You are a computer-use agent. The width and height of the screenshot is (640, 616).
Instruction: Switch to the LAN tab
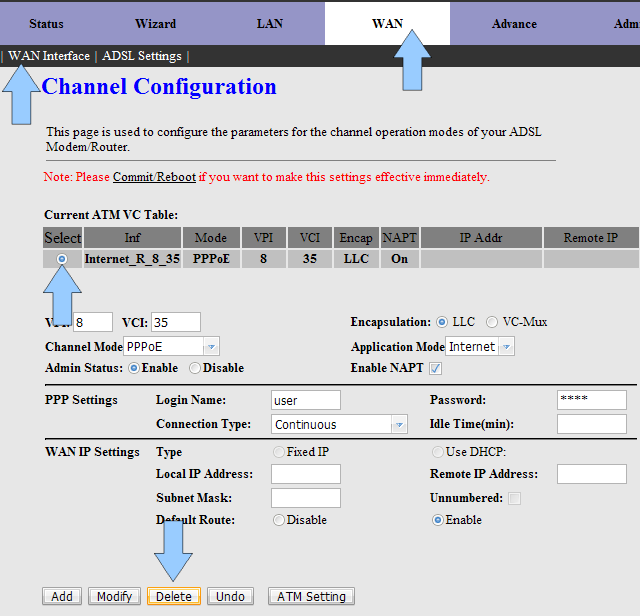click(270, 24)
